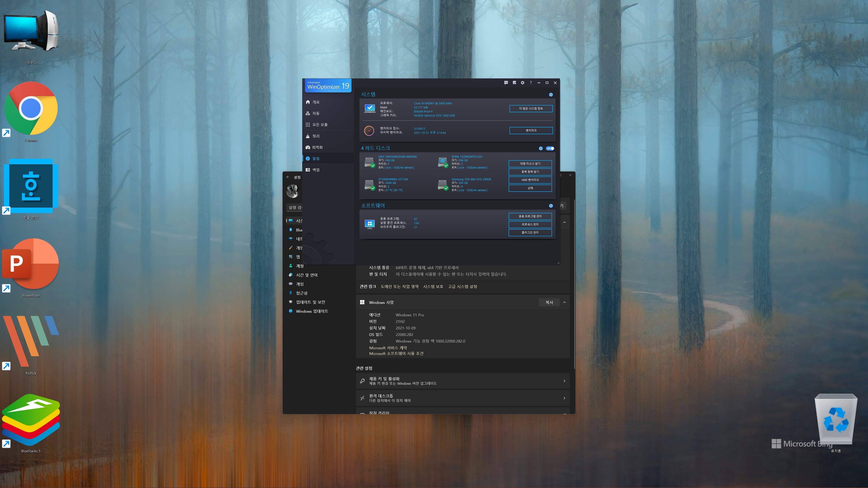This screenshot has width=868, height=488.
Task: Click the network Wi-Fi icon in Settings sidebar
Action: (290, 239)
